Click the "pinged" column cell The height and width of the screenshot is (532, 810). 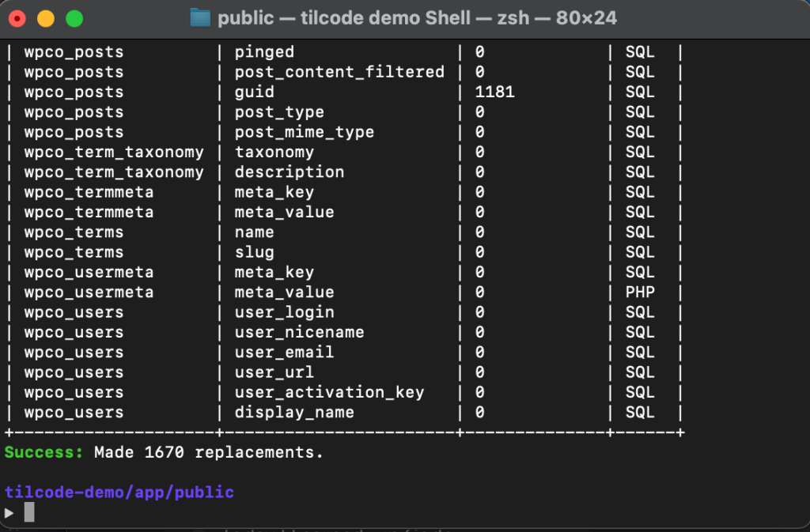(x=264, y=52)
